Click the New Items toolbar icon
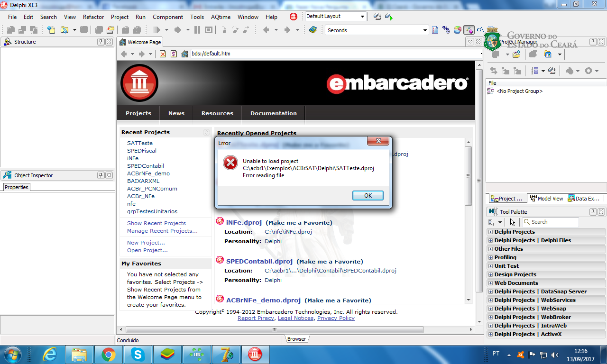Viewport: 607px width, 364px height. coord(51,30)
